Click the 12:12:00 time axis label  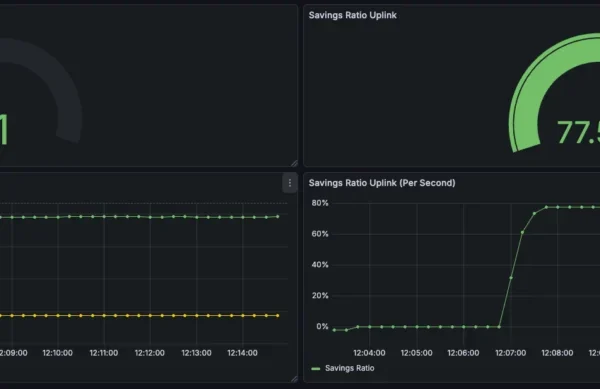150,353
